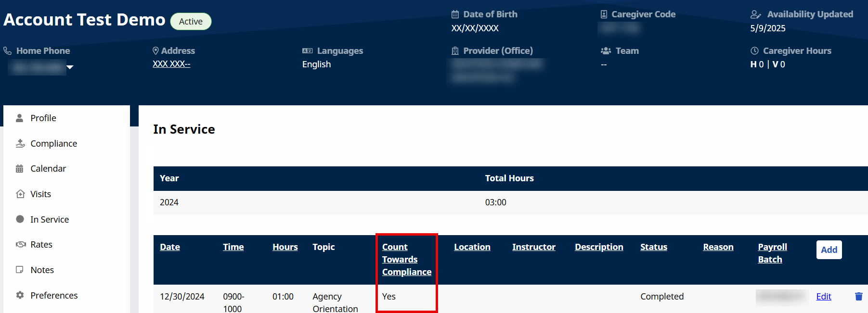Viewport: 868px width, 313px height.
Task: Click the Profile person icon in sidebar
Action: [20, 118]
